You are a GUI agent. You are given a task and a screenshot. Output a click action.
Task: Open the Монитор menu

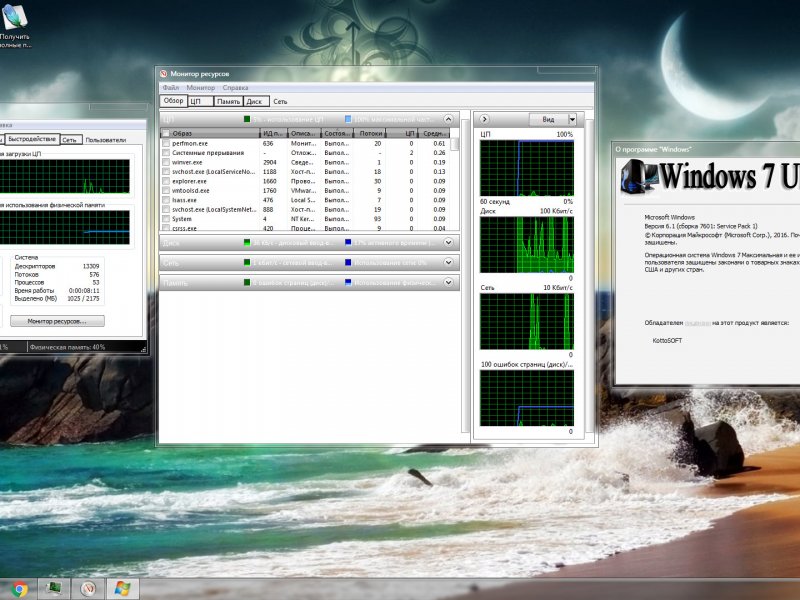[201, 88]
